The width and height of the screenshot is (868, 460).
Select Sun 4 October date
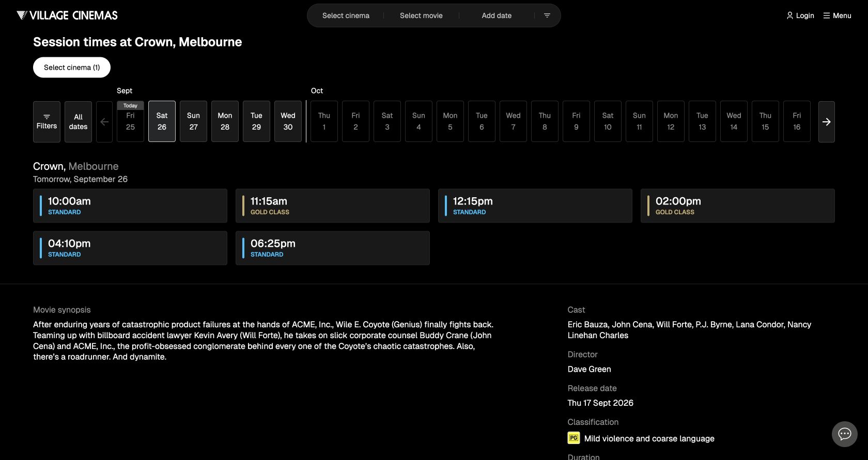coord(419,121)
